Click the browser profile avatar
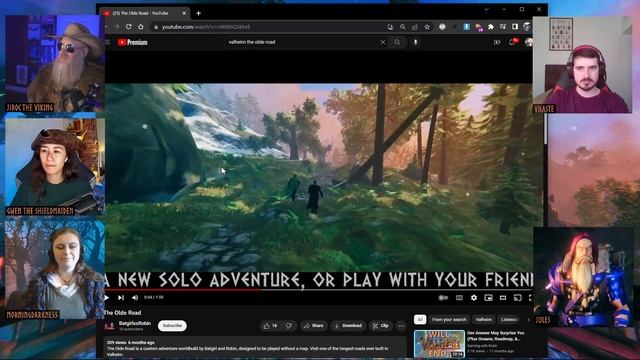 527,27
